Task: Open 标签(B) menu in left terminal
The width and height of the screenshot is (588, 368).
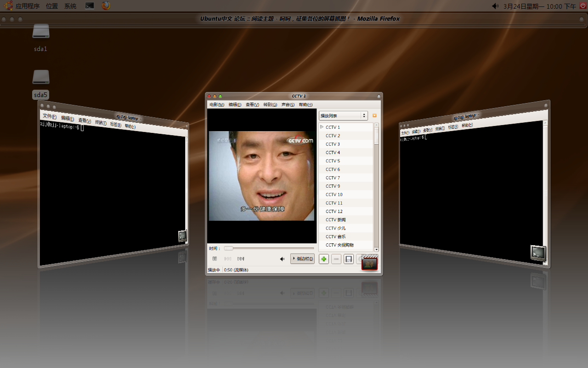Action: [115, 124]
